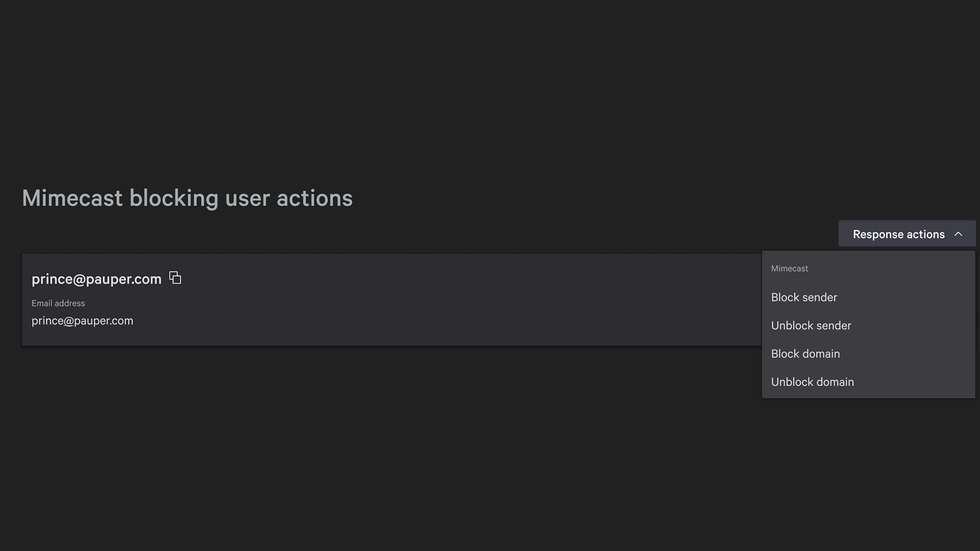Image resolution: width=980 pixels, height=551 pixels.
Task: Copy the prince@pauper.com address with copy icon
Action: point(175,278)
